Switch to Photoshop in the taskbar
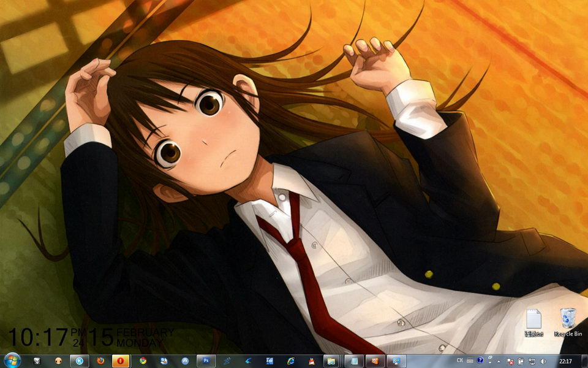 point(206,361)
